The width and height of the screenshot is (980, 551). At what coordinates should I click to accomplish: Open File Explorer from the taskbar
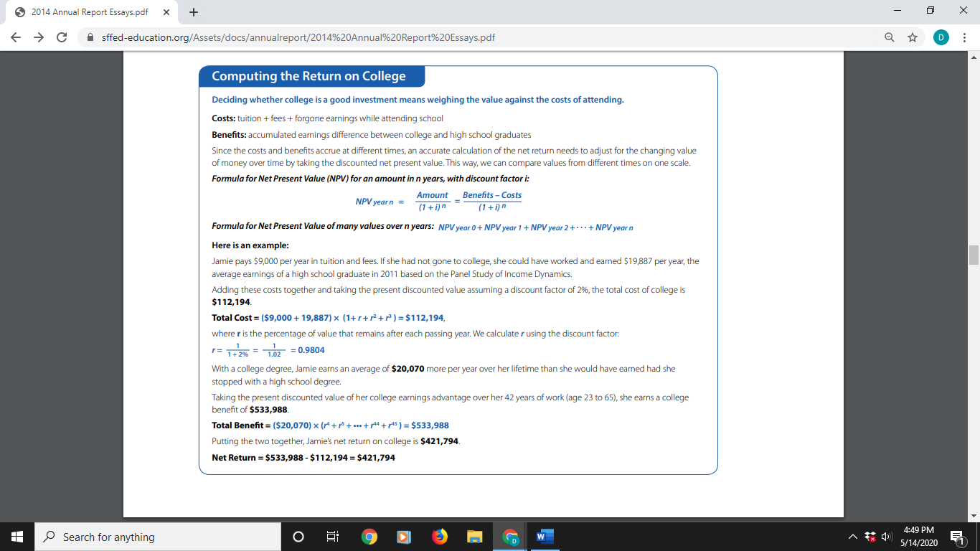click(475, 537)
